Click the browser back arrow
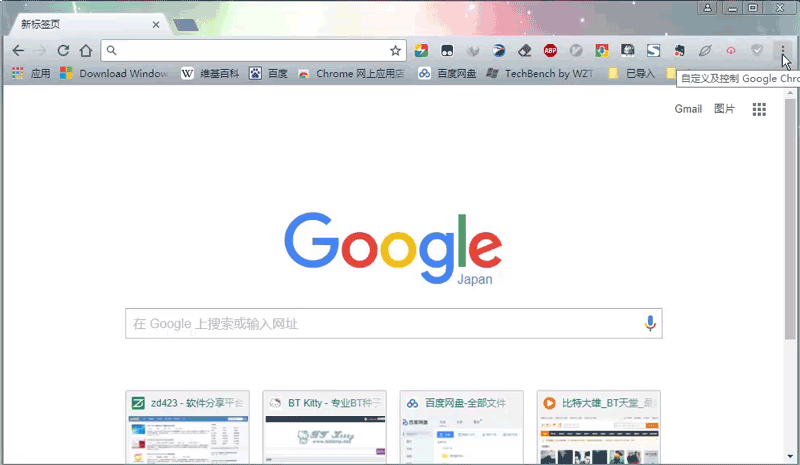The width and height of the screenshot is (800, 465). pyautogui.click(x=18, y=51)
